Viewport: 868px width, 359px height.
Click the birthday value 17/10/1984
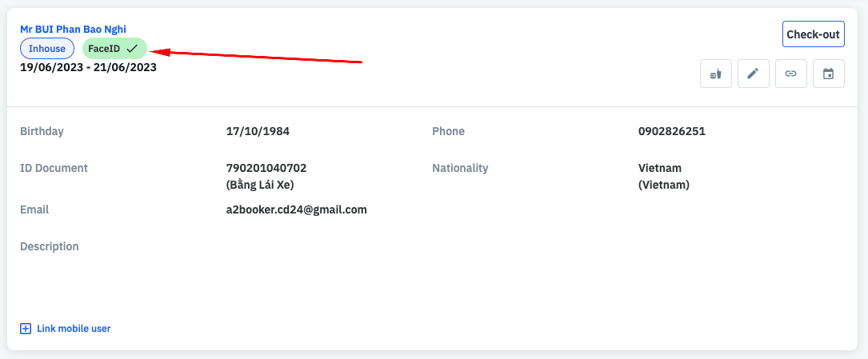[x=258, y=131]
